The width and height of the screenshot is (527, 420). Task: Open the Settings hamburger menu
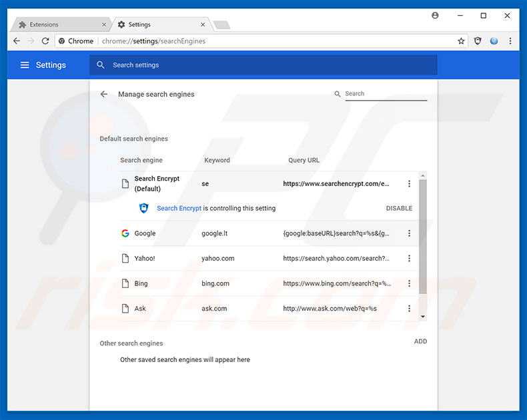point(25,65)
